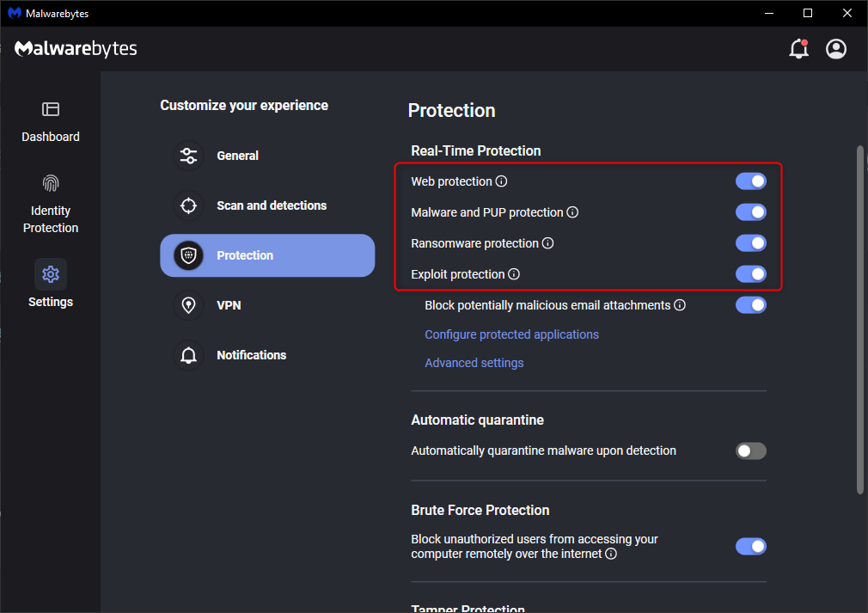Click the Settings gear icon
Screen dimensions: 868x613
click(x=51, y=274)
